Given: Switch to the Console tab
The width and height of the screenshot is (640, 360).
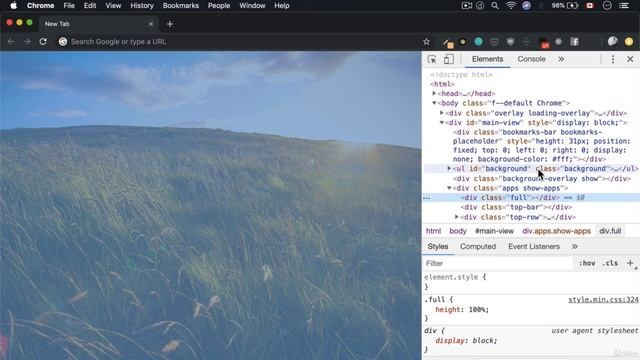Looking at the screenshot, I should 531,59.
